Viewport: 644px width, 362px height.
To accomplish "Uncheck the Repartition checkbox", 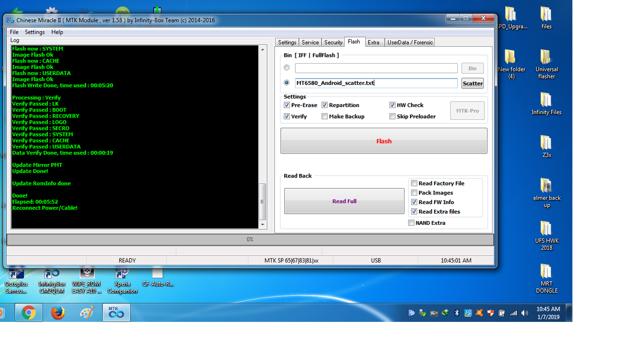I will point(325,105).
